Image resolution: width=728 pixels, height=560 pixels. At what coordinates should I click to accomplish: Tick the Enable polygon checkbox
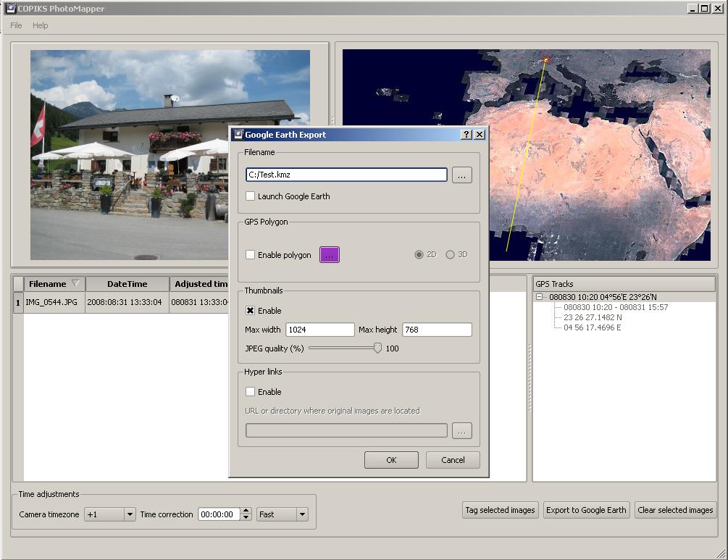[250, 255]
